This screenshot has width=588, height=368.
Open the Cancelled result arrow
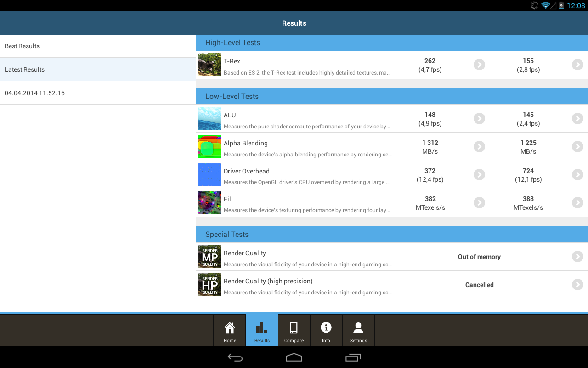577,285
